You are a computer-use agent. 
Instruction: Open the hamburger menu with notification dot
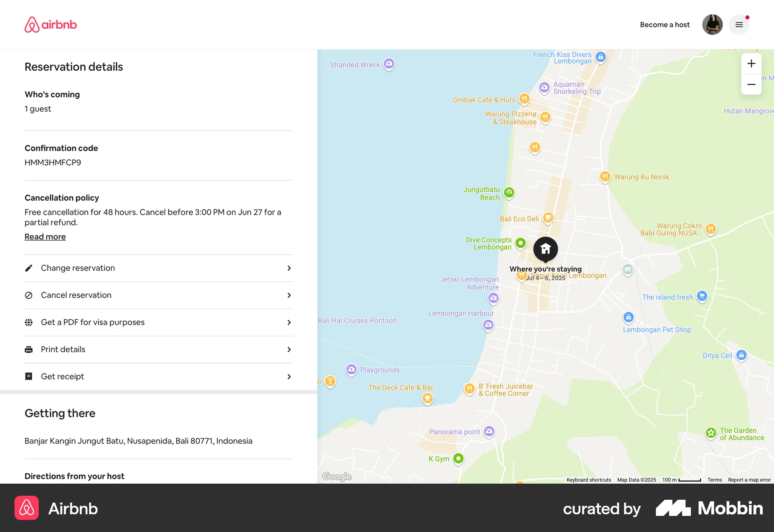tap(739, 25)
